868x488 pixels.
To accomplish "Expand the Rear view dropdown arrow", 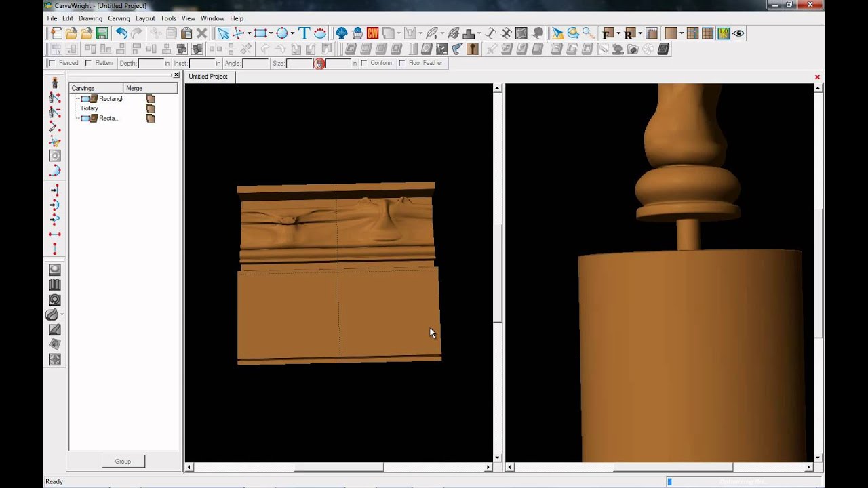I will tap(640, 33).
